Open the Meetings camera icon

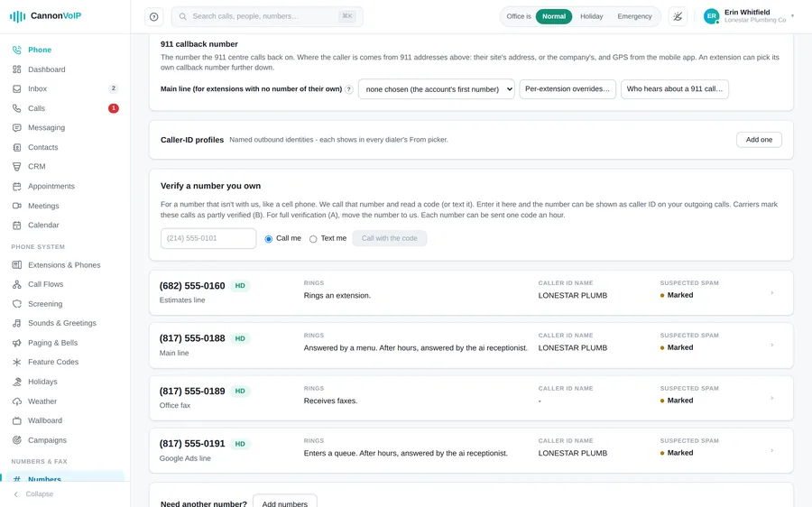(x=17, y=206)
